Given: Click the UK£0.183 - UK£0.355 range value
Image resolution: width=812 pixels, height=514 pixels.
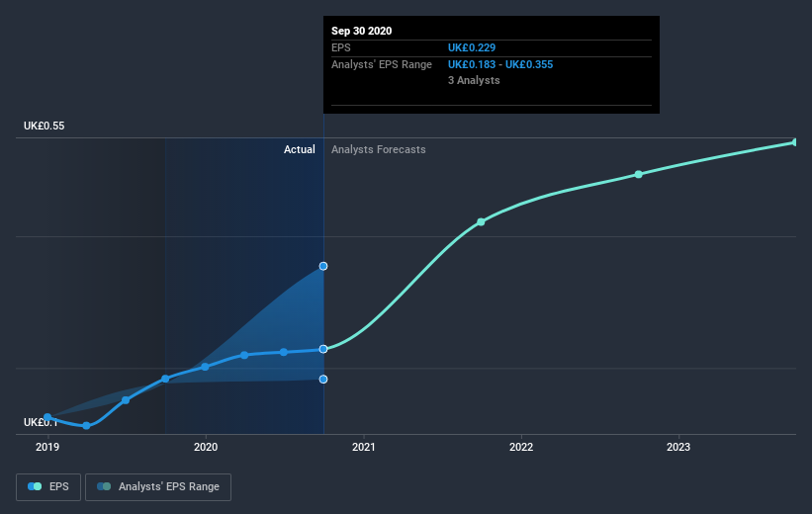Looking at the screenshot, I should pyautogui.click(x=500, y=64).
